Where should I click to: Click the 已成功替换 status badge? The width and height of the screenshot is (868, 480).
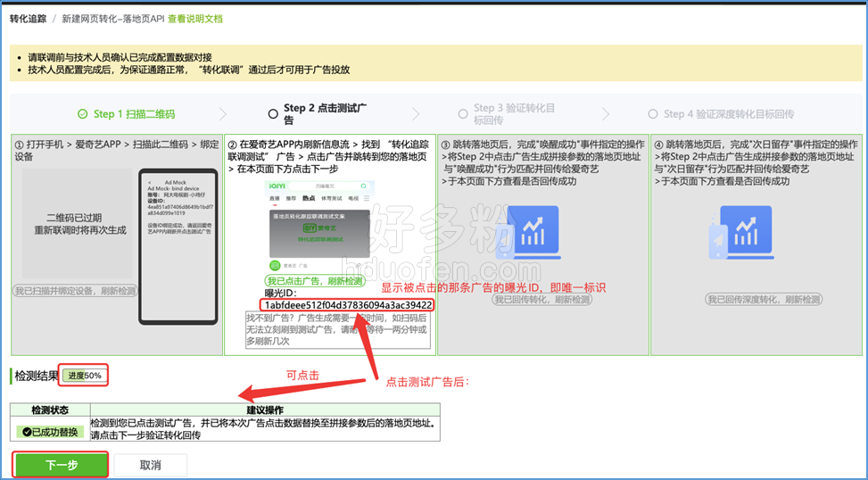click(50, 432)
